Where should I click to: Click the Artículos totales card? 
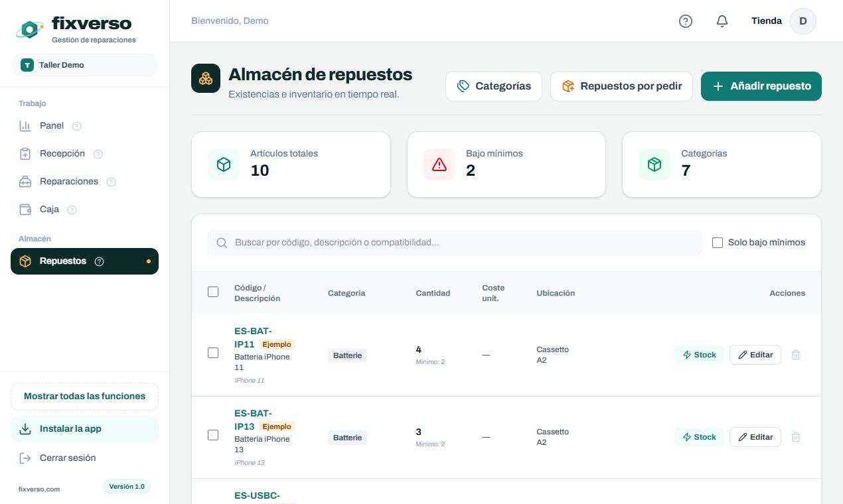[x=291, y=164]
